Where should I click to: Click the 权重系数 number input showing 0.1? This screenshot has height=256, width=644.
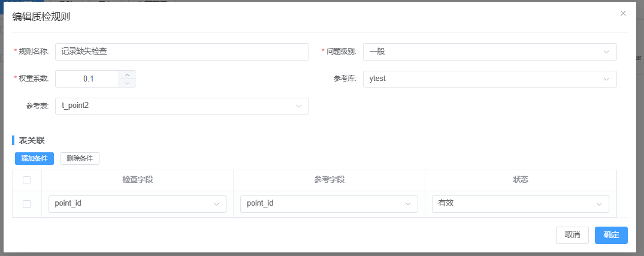point(88,79)
